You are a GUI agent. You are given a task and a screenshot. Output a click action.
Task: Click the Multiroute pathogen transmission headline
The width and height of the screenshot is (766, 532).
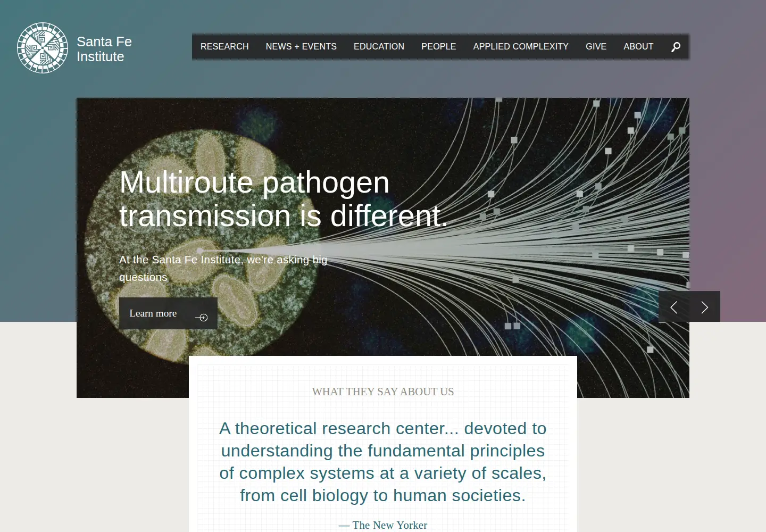(284, 199)
